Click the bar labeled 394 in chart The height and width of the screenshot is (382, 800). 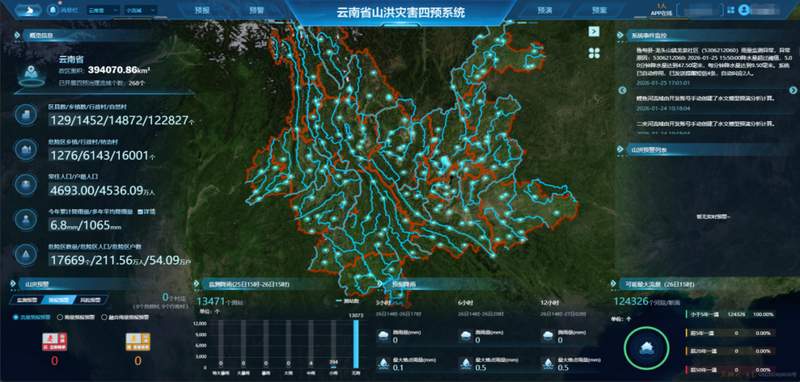pyautogui.click(x=333, y=366)
